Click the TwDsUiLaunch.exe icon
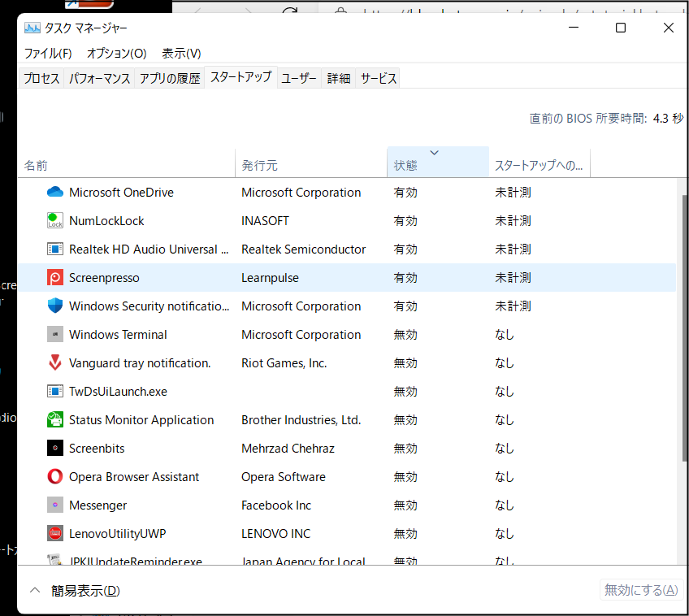 click(x=55, y=391)
